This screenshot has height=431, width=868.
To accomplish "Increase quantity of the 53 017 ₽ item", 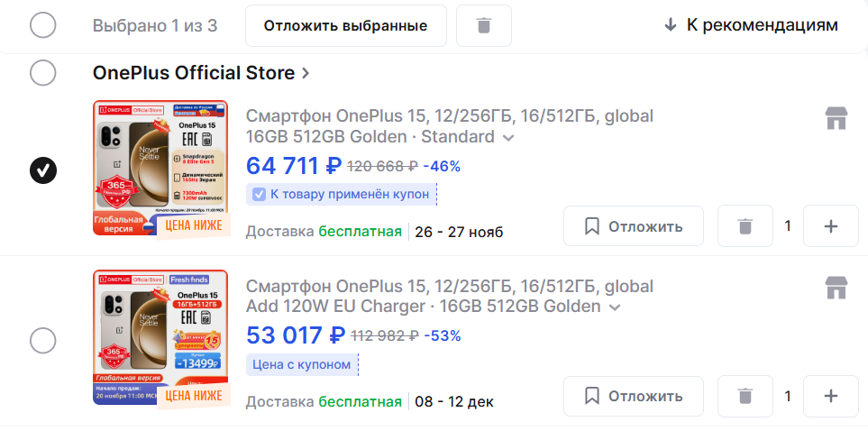I will pyautogui.click(x=830, y=396).
